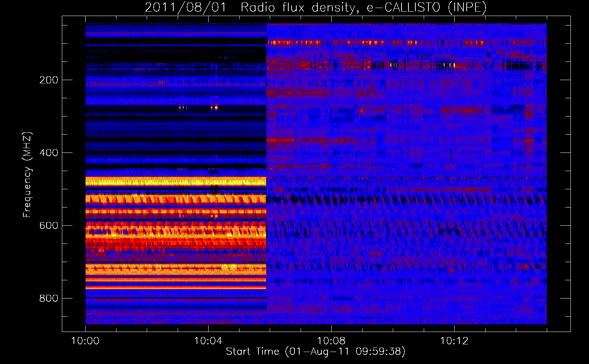Image resolution: width=589 pixels, height=364 pixels.
Task: Click the 10:12 time tick label
Action: click(x=454, y=341)
